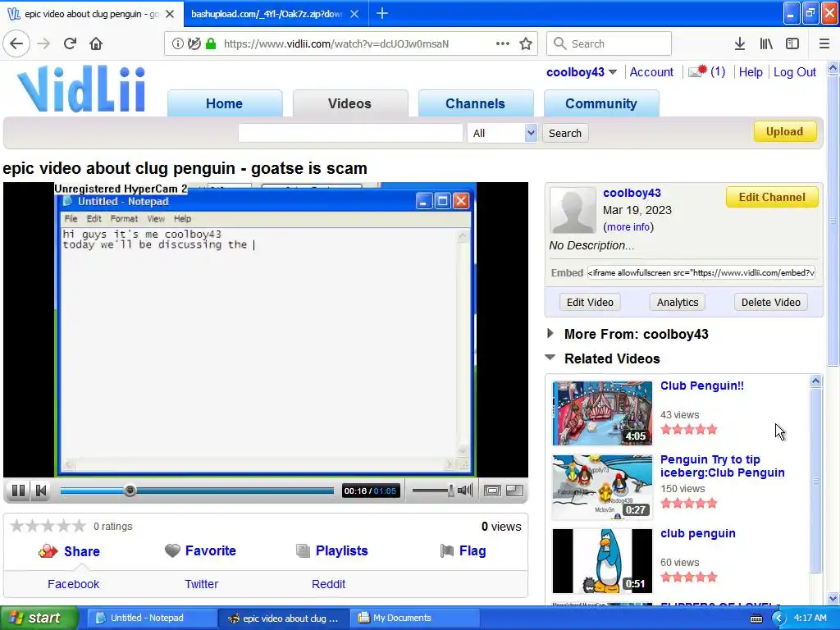
Task: Share the video on Twitter
Action: pos(202,584)
